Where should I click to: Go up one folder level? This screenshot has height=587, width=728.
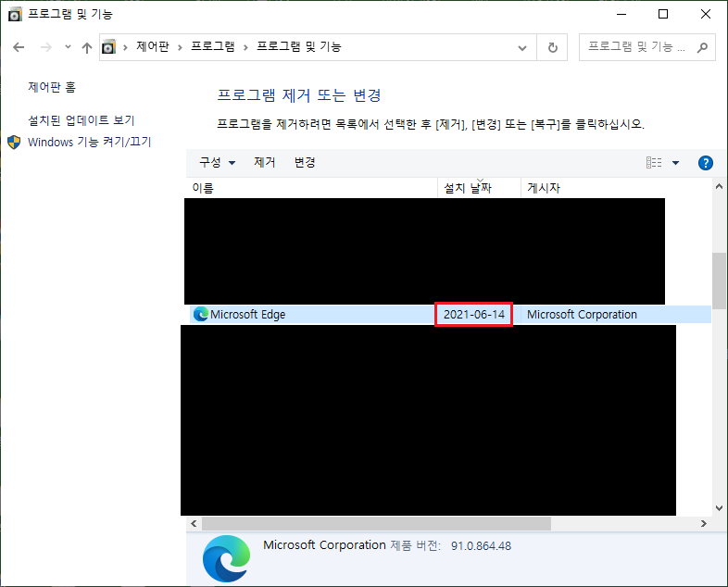tap(86, 47)
